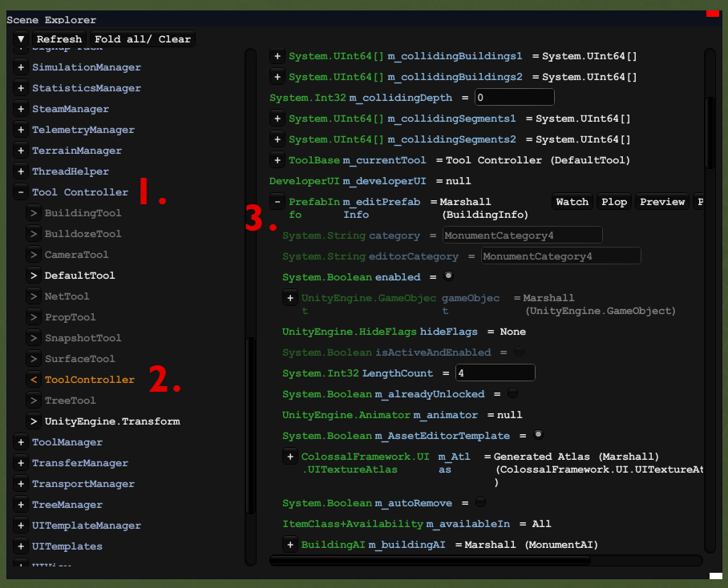
Task: Open TreeTool component arrow
Action: 34,401
